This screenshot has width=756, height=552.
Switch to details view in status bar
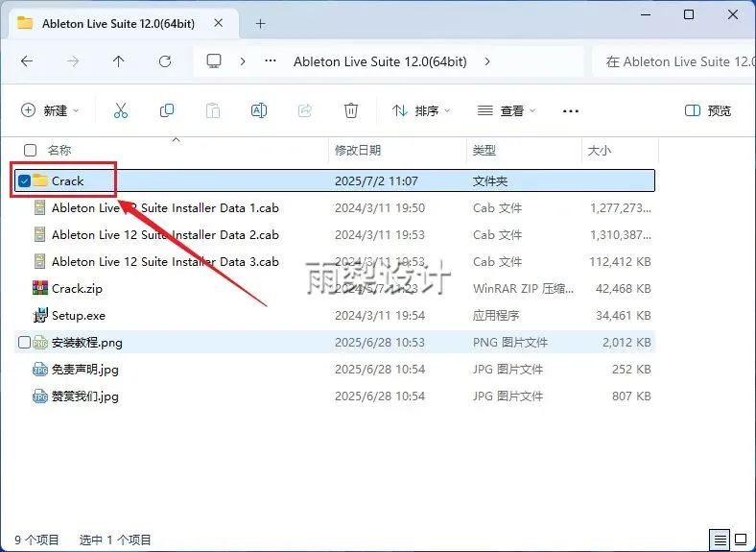[x=720, y=540]
